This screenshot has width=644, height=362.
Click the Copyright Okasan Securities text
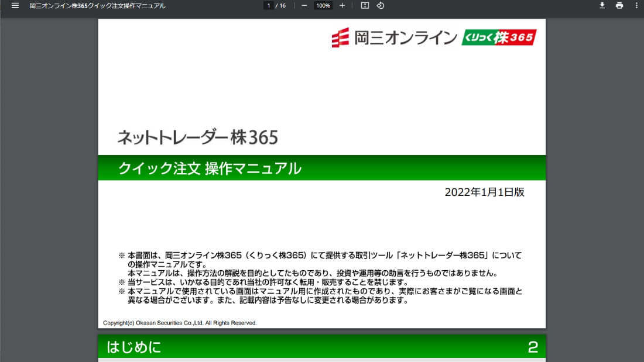click(180, 323)
